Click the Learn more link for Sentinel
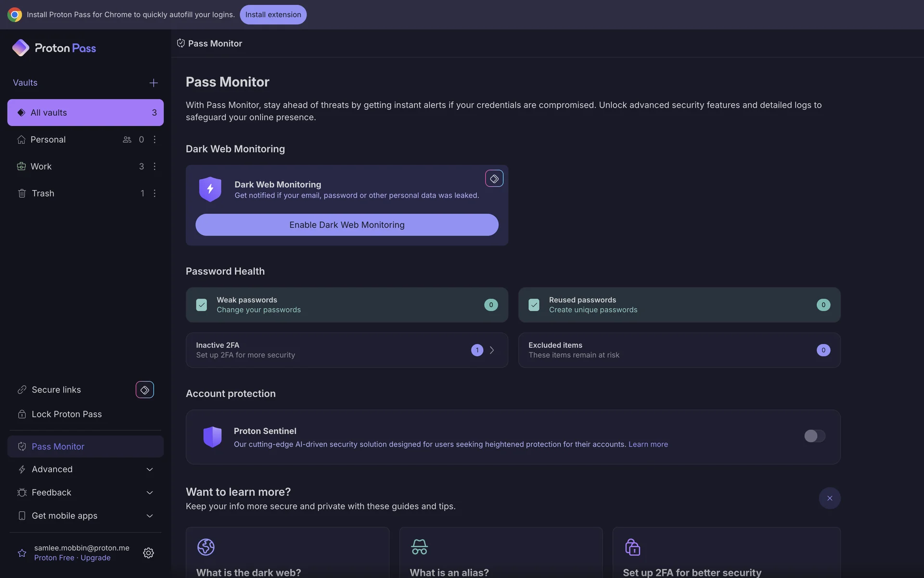The height and width of the screenshot is (578, 924). point(648,444)
